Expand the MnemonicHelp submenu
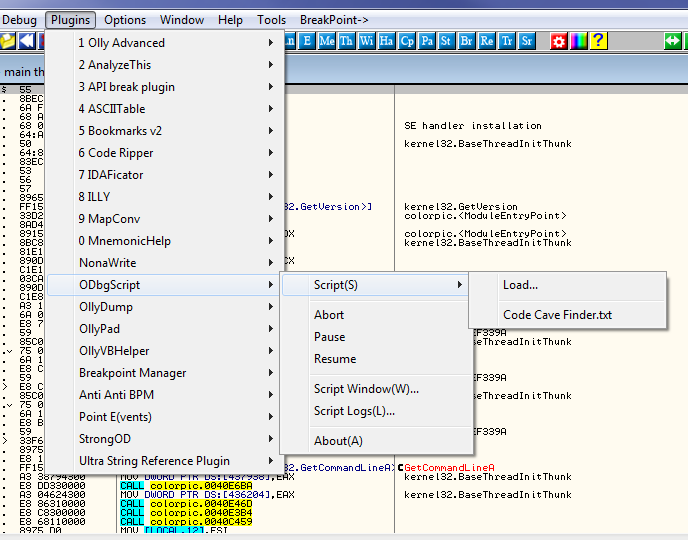The width and height of the screenshot is (688, 540). [x=165, y=240]
